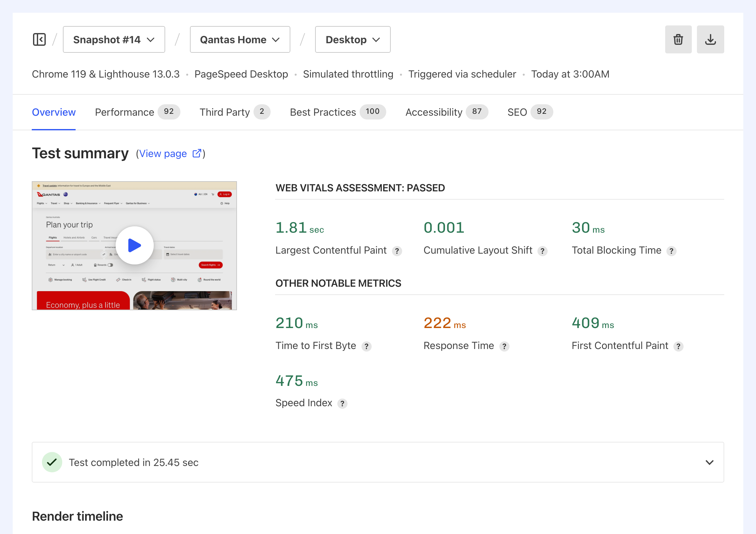This screenshot has height=534, width=756.
Task: Click the help icon beside Speed Index
Action: [342, 403]
